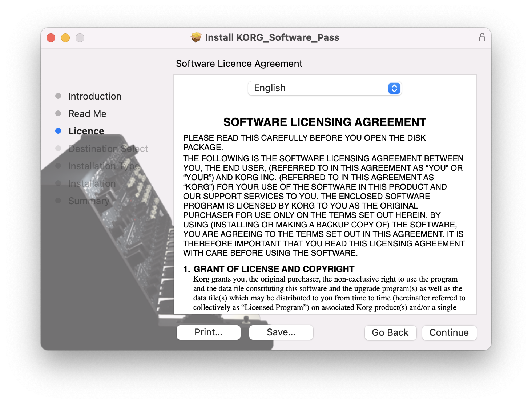Click the Print... button
Image resolution: width=532 pixels, height=404 pixels.
click(x=209, y=332)
